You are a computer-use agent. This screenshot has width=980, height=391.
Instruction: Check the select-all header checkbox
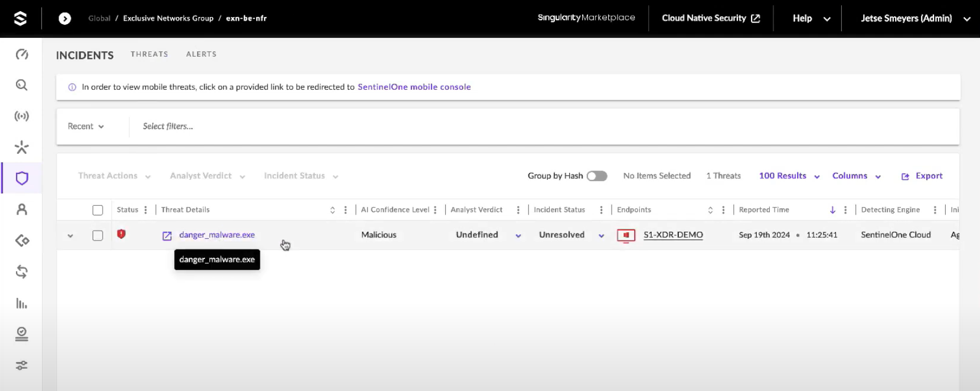98,210
